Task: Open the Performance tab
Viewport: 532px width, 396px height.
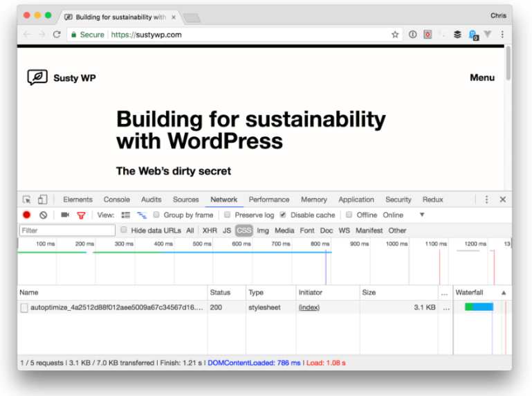Action: point(268,199)
